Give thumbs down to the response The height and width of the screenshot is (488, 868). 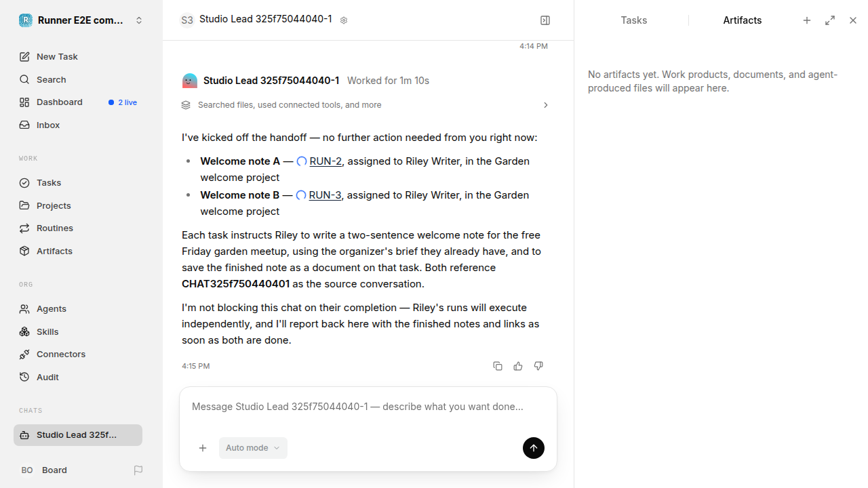coord(538,366)
